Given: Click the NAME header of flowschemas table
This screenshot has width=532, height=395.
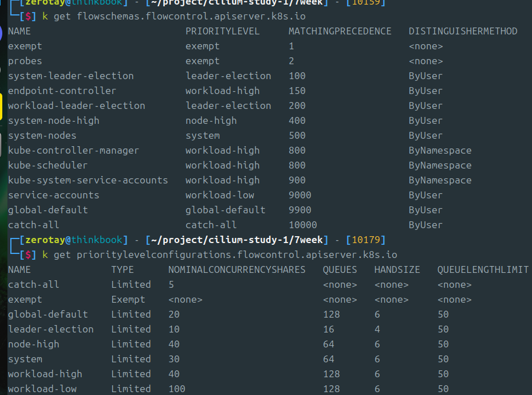Looking at the screenshot, I should point(19,31).
